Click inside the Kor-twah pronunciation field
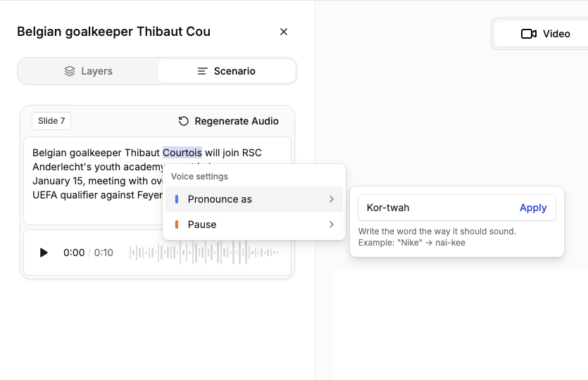This screenshot has width=588, height=380. [x=437, y=208]
